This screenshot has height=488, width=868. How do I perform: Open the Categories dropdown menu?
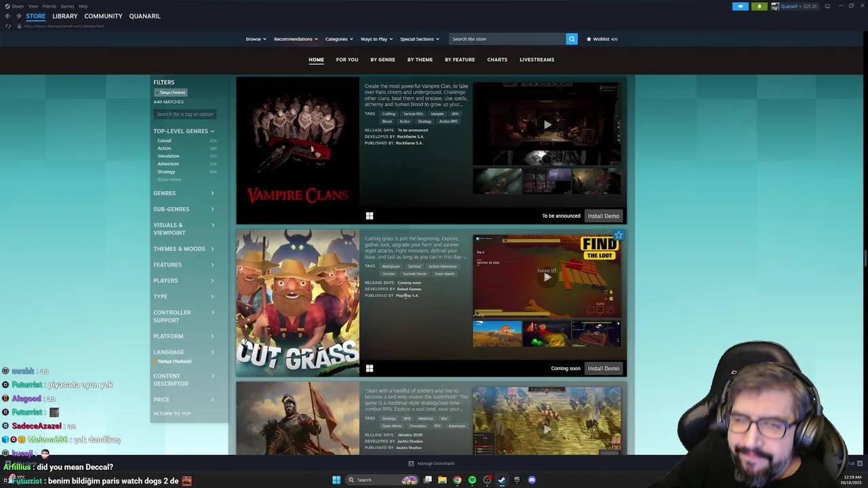tap(339, 39)
